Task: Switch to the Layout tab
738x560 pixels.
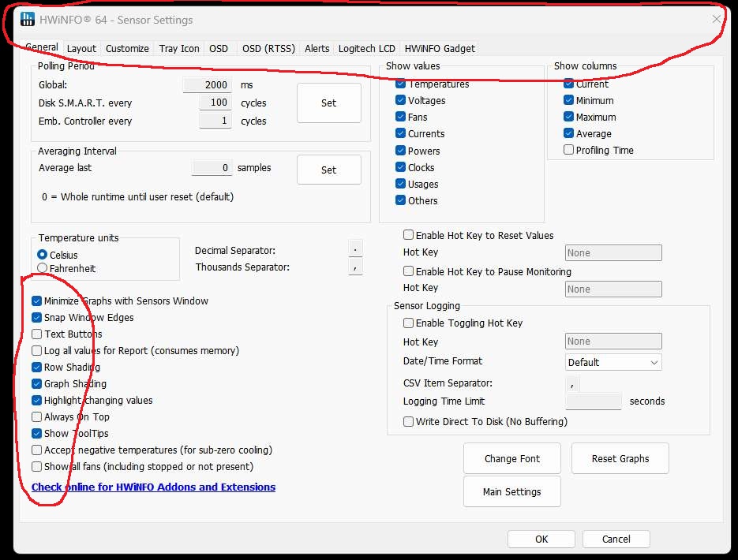Action: [x=81, y=48]
